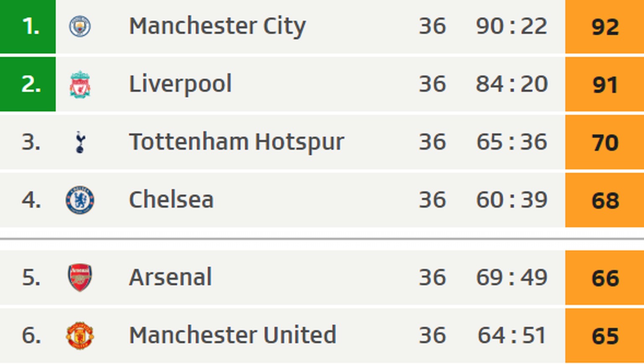The image size is (644, 364).
Task: Click the Manchester City club crest
Action: [80, 26]
